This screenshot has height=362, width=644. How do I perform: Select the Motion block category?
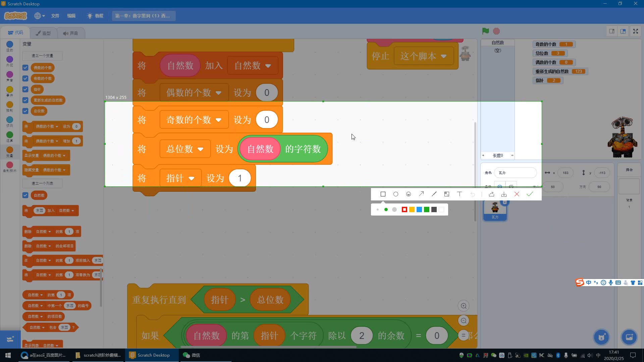pos(10,46)
